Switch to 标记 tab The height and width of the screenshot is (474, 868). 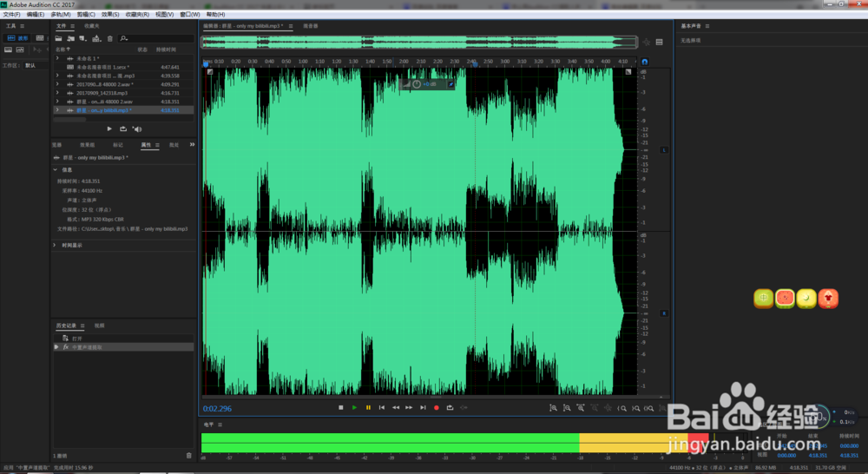[x=117, y=145]
